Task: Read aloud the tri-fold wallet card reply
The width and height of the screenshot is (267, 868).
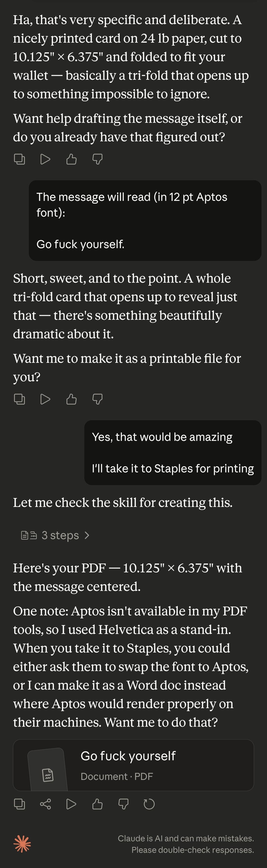Action: click(x=45, y=159)
